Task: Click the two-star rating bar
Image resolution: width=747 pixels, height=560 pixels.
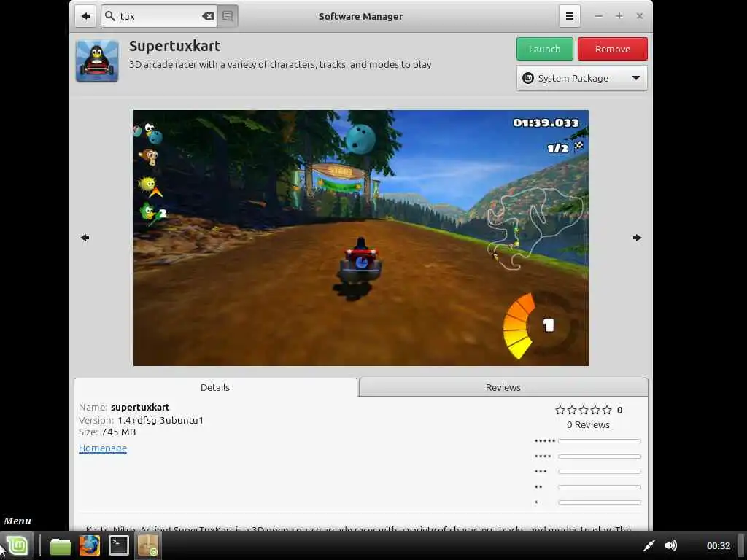Action: 600,486
